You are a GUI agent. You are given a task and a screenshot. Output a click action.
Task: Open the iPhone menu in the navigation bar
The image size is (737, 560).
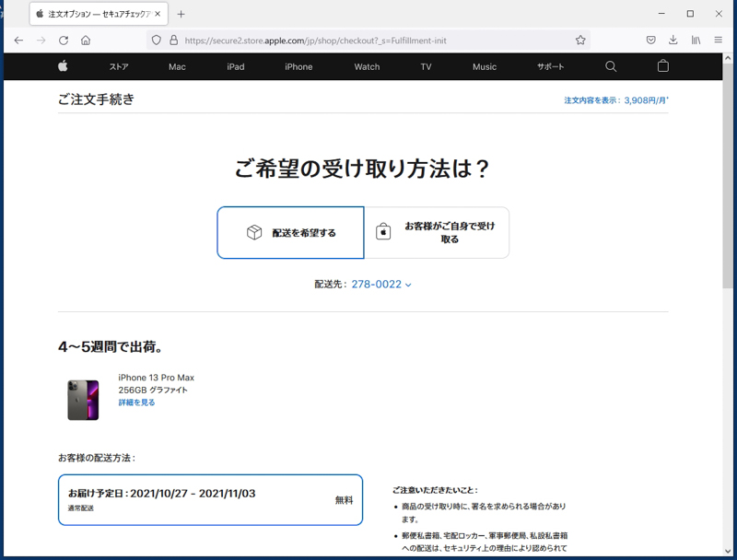pos(298,66)
